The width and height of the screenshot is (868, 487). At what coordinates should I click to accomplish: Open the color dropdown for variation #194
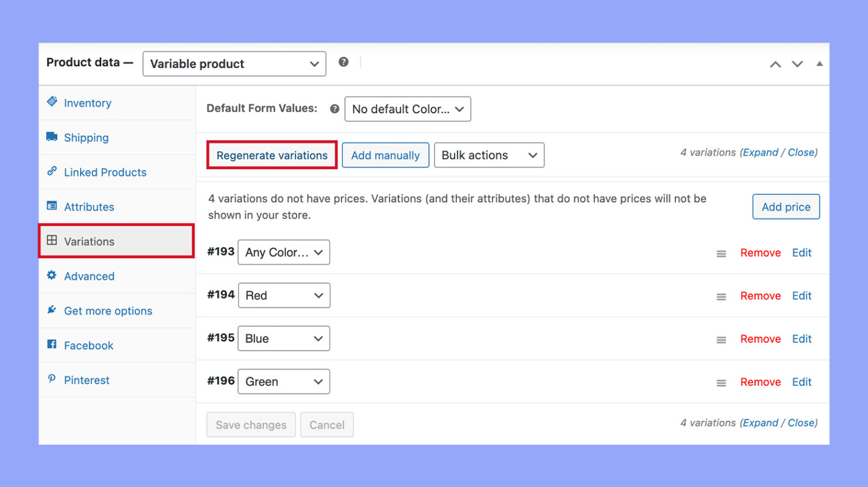pos(284,296)
